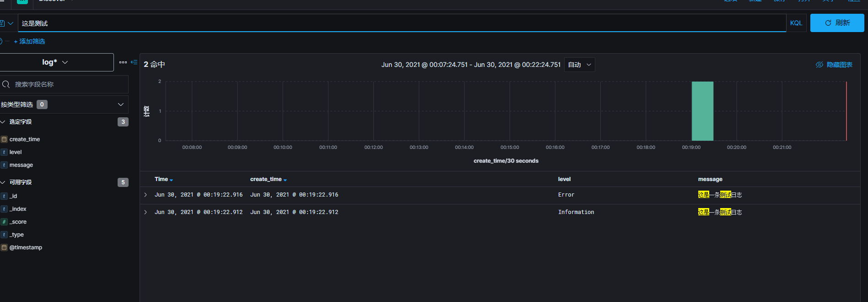Hide the chart via 隐藏图表
The width and height of the screenshot is (868, 302).
tap(834, 65)
